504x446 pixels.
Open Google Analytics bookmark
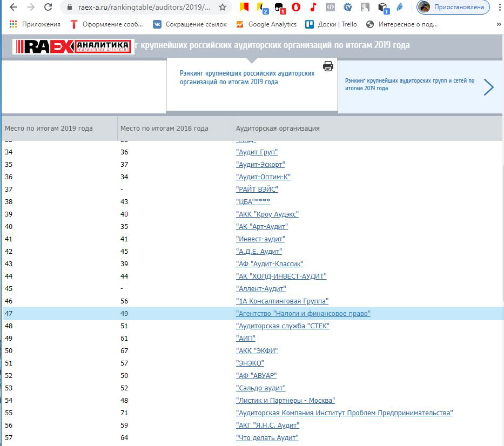(266, 24)
